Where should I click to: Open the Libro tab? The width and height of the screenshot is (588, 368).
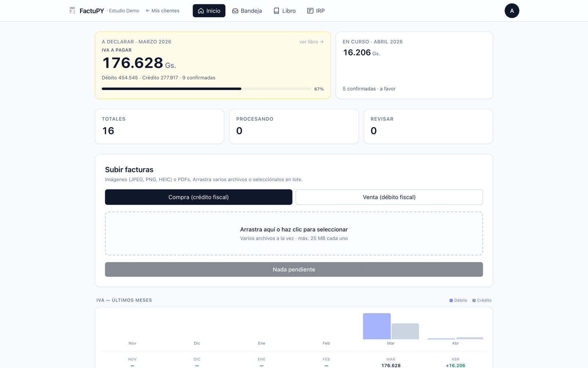coord(284,11)
